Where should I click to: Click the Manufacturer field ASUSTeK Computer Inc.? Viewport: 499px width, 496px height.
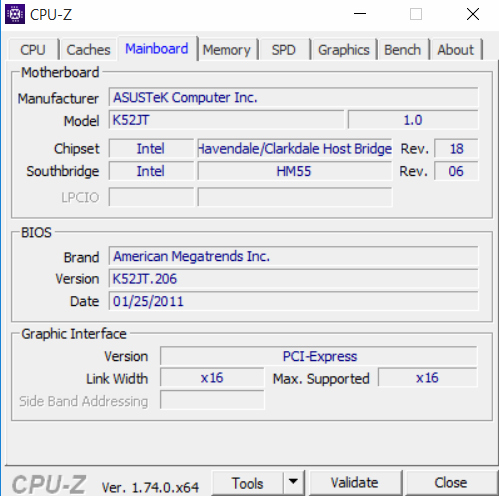[x=294, y=98]
